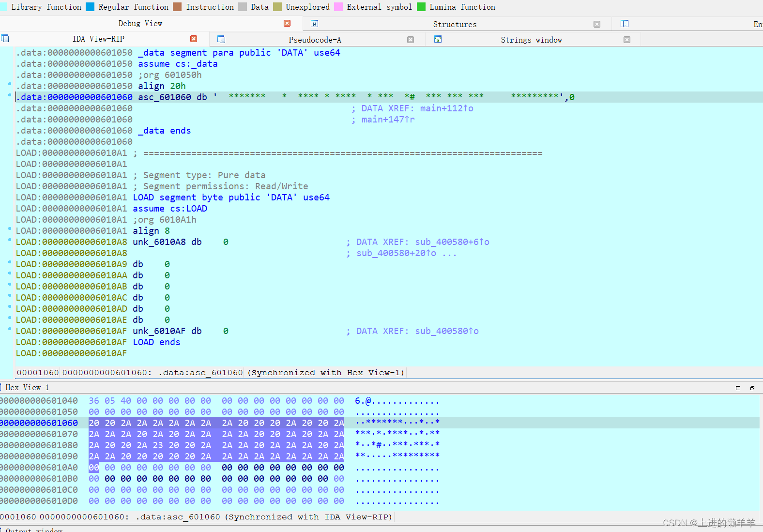The image size is (763, 532).
Task: Float the Hex View-1 panel
Action: click(x=752, y=388)
